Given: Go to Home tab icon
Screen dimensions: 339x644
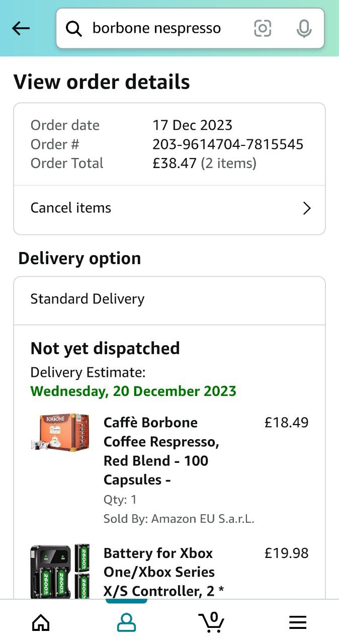Looking at the screenshot, I should click(41, 622).
